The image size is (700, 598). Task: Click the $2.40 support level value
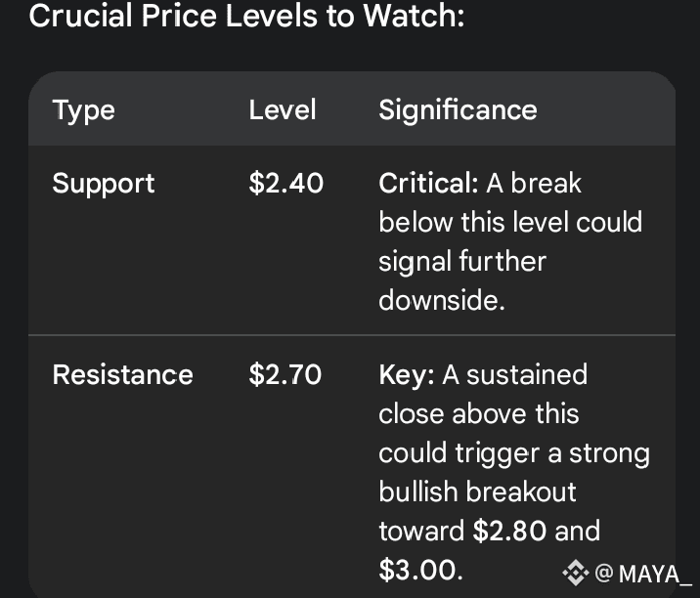coord(285,183)
